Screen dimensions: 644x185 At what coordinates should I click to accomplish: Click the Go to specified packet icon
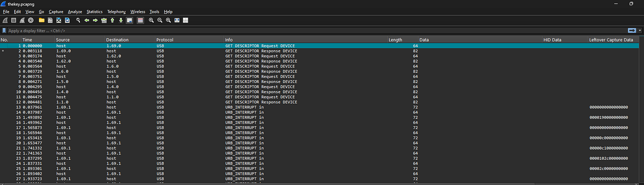pos(104,20)
